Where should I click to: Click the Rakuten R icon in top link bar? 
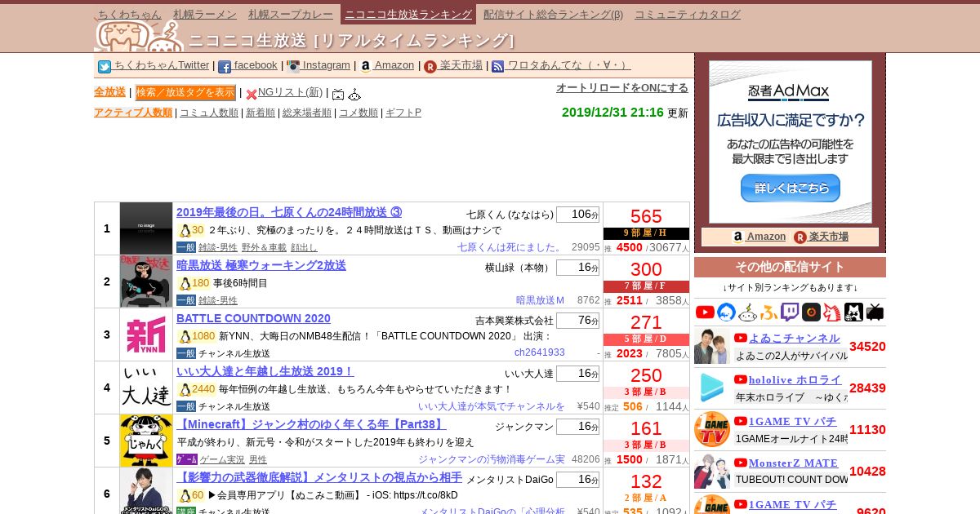(x=430, y=67)
